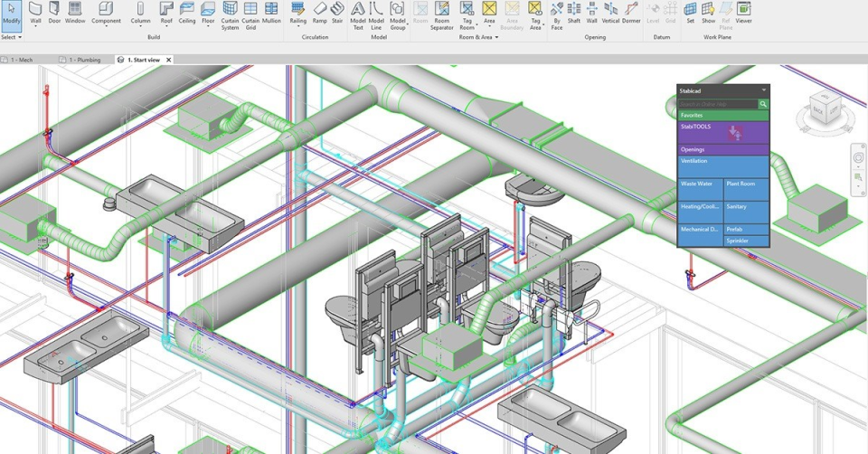
Task: Choose the Door tool in Build
Action: point(56,14)
